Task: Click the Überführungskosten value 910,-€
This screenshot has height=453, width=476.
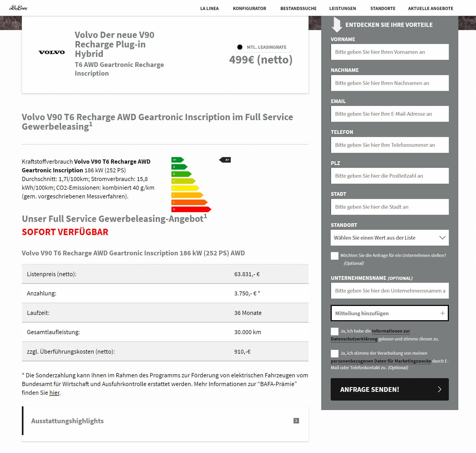Action: pos(242,352)
